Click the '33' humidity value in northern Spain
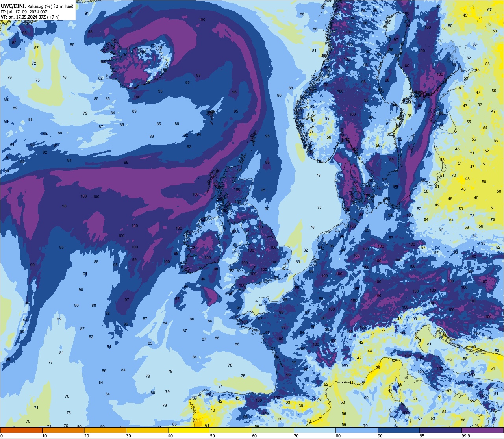The image size is (504, 439). 288,402
